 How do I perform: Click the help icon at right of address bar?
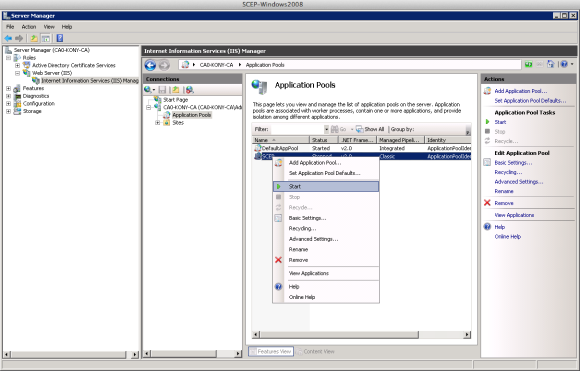(x=564, y=64)
